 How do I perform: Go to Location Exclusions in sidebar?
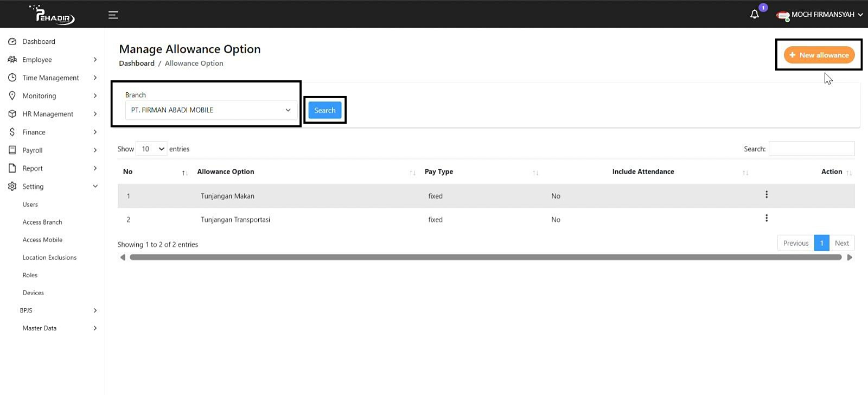point(49,258)
